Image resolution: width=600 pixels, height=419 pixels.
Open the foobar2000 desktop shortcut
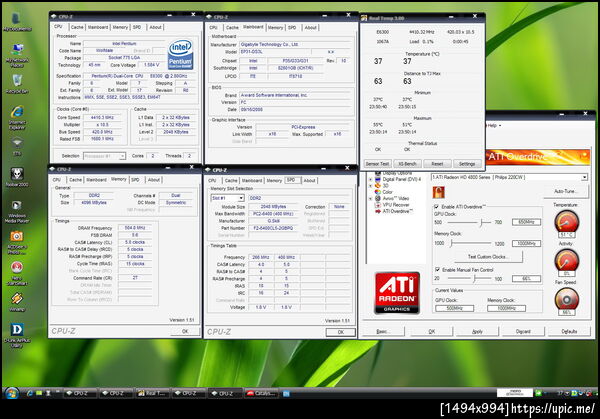pyautogui.click(x=17, y=177)
